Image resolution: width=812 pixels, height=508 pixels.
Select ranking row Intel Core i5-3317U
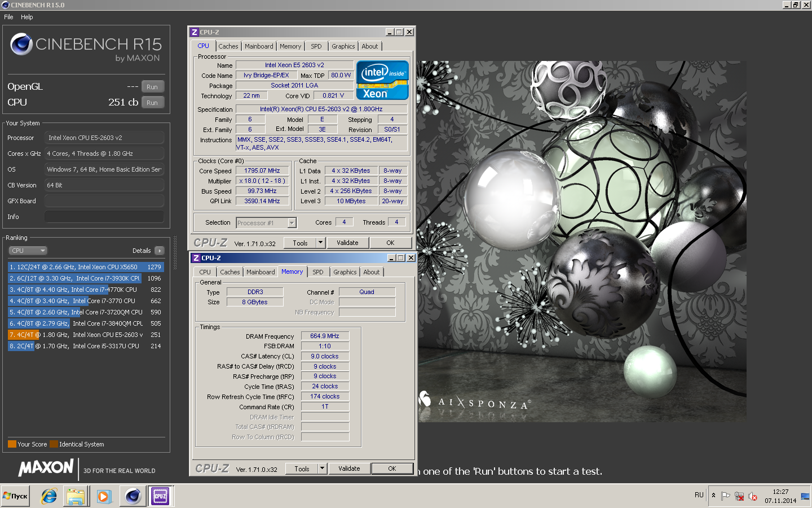(x=86, y=346)
